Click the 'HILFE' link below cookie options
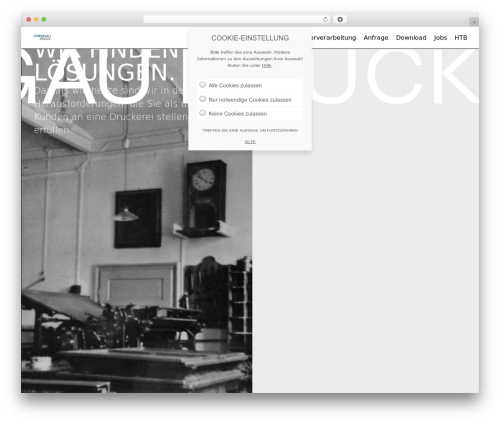 [x=250, y=142]
